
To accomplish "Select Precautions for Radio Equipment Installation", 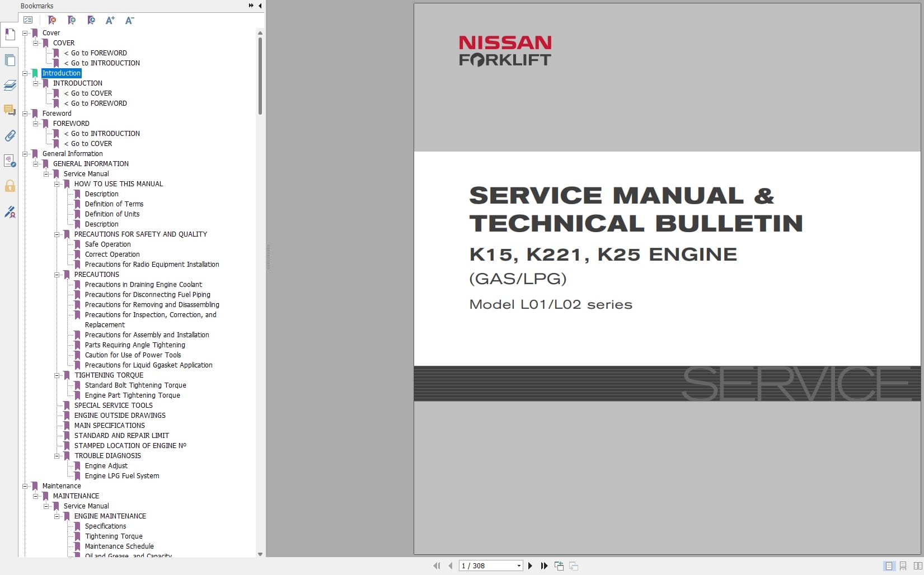I will (152, 265).
